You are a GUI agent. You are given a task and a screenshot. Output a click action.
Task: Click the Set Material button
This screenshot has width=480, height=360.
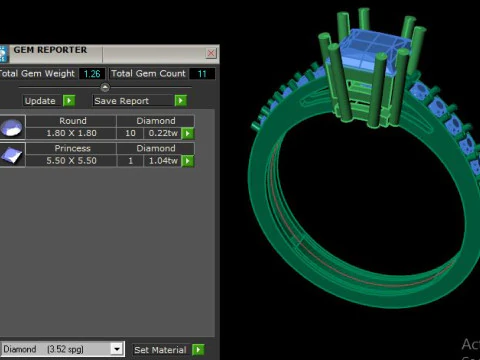click(162, 350)
